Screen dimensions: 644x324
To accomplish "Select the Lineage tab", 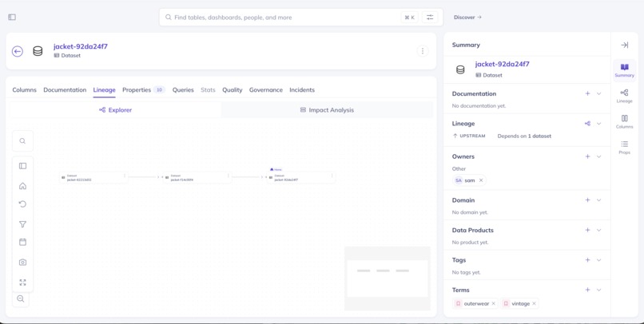I will 105,90.
